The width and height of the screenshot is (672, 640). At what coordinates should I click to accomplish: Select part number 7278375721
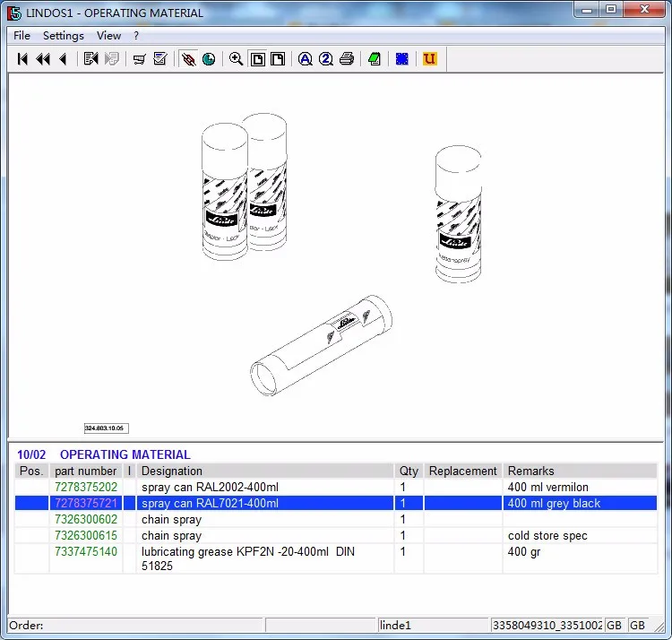86,503
